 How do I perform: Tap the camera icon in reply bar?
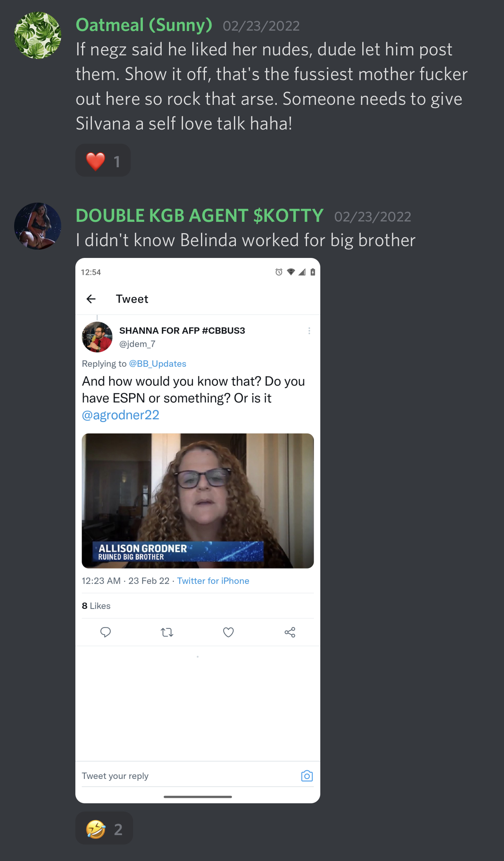(x=307, y=776)
